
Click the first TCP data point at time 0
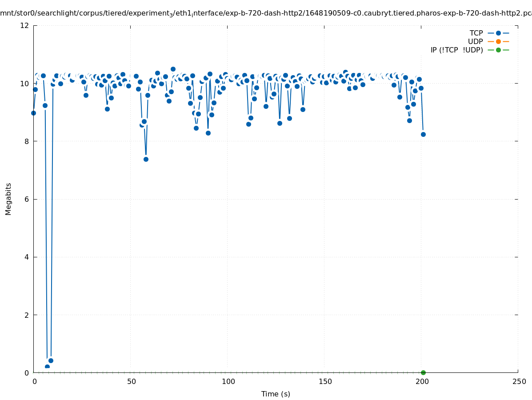click(33, 113)
